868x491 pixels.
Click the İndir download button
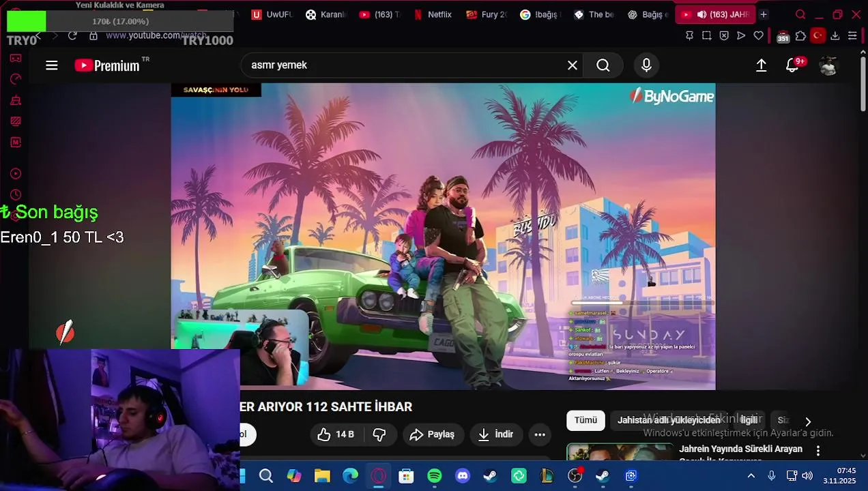pyautogui.click(x=496, y=434)
